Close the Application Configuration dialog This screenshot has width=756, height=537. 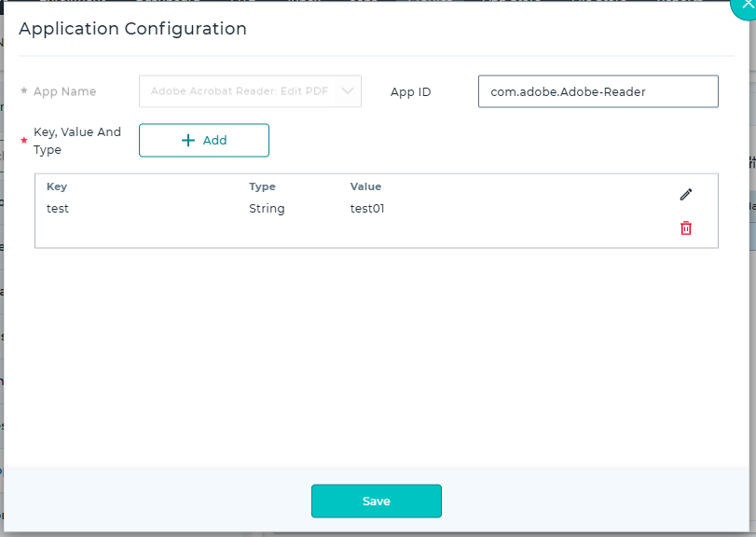pos(747,5)
